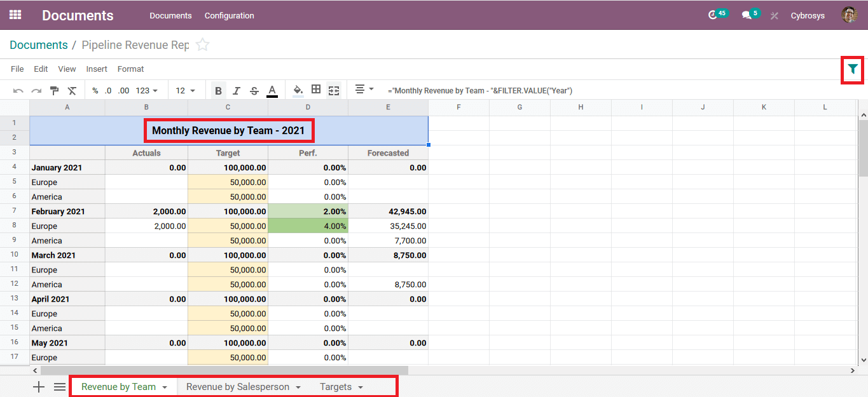Toggle italic formatting
The image size is (868, 397).
click(236, 91)
